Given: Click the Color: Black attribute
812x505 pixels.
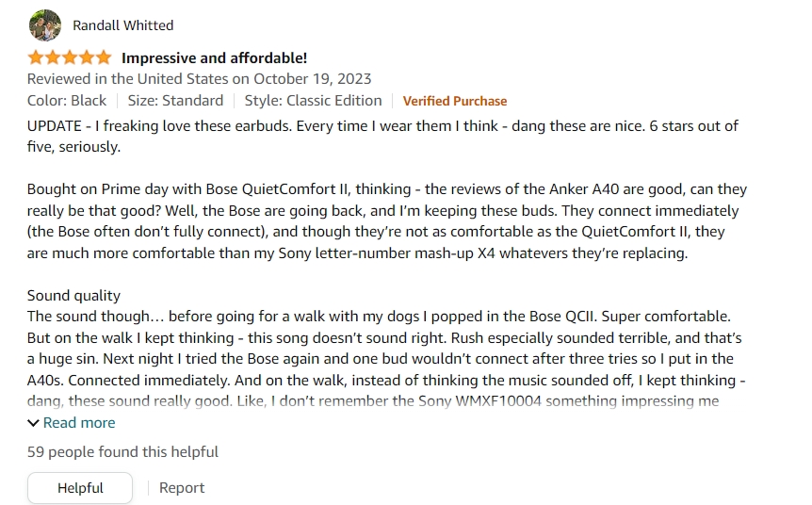Looking at the screenshot, I should [67, 101].
